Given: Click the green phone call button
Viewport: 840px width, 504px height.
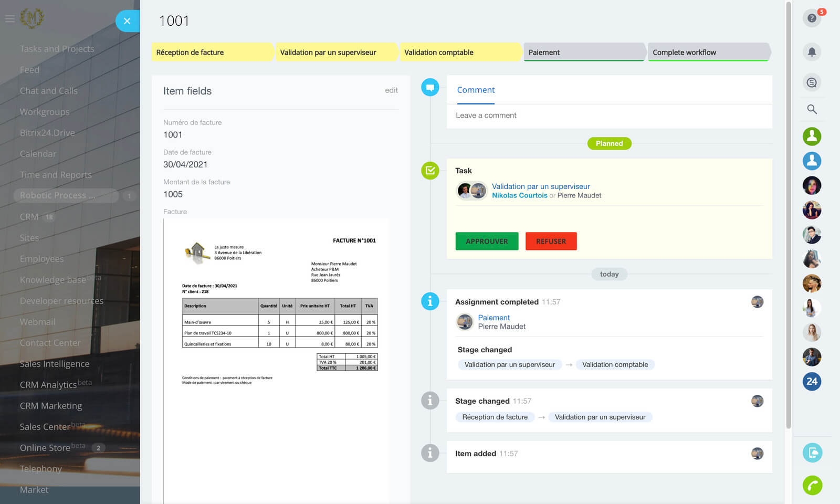Looking at the screenshot, I should click(x=812, y=485).
